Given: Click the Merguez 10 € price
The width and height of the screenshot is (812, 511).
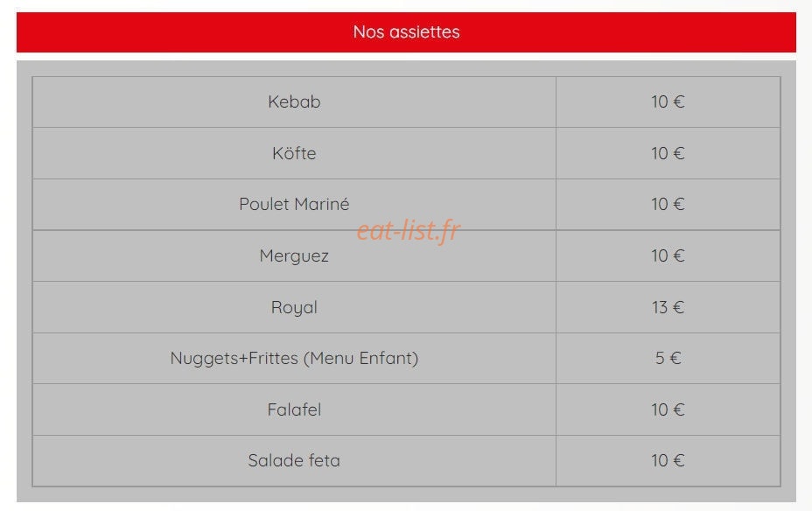Looking at the screenshot, I should 668,255.
